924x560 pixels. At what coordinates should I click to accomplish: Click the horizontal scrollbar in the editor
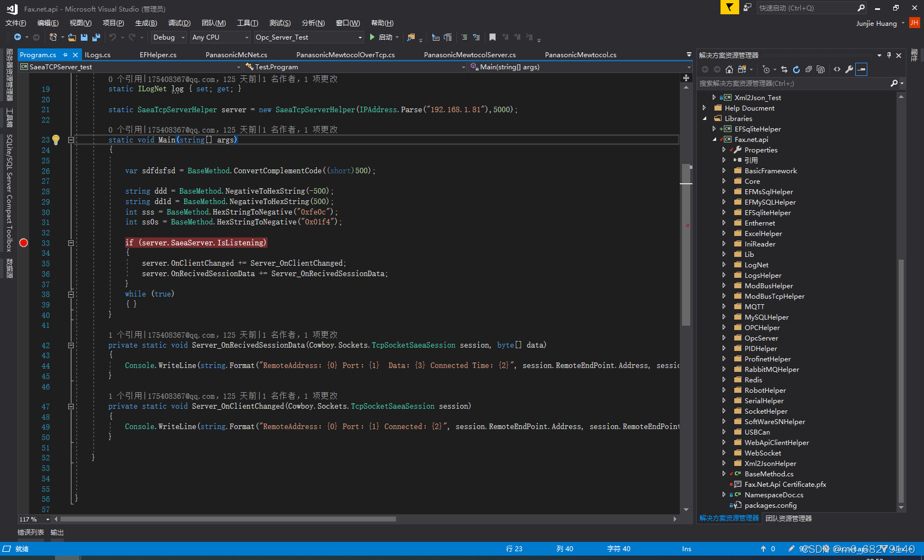tap(228, 519)
